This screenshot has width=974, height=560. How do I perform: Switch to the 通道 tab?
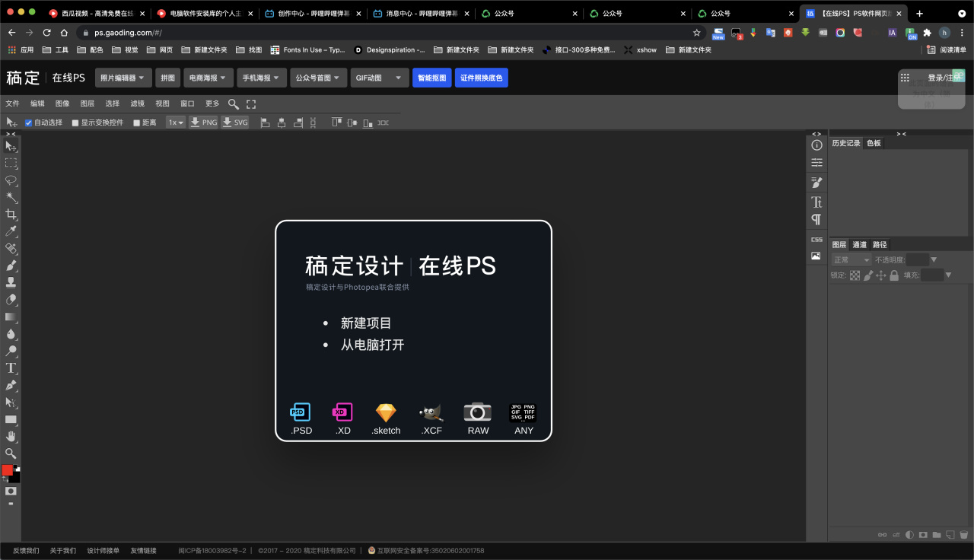click(x=859, y=245)
